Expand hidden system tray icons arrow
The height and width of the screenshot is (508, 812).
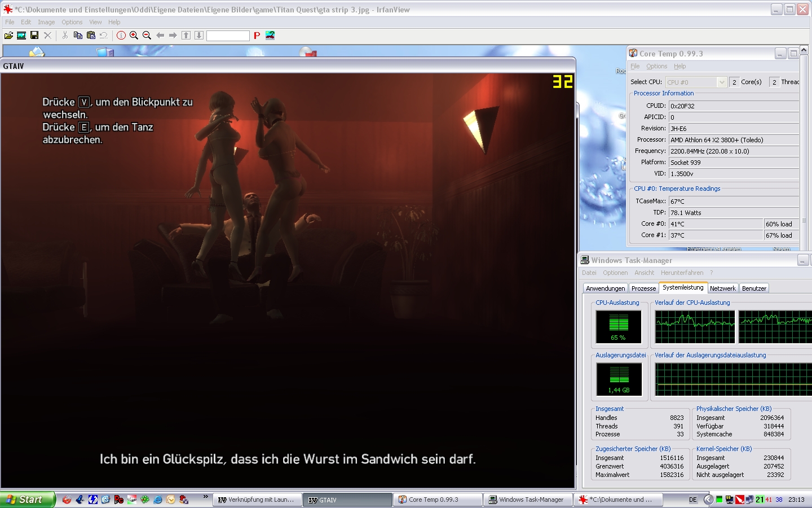coord(708,500)
